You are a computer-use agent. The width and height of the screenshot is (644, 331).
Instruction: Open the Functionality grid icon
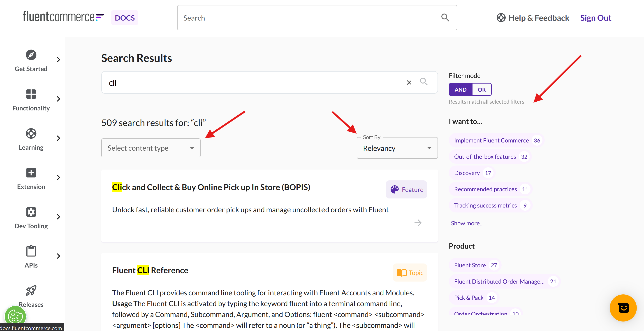click(x=31, y=94)
